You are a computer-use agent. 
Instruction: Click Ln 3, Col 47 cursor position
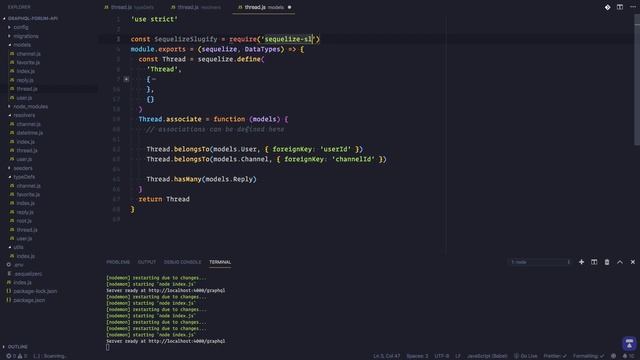[x=387, y=356]
